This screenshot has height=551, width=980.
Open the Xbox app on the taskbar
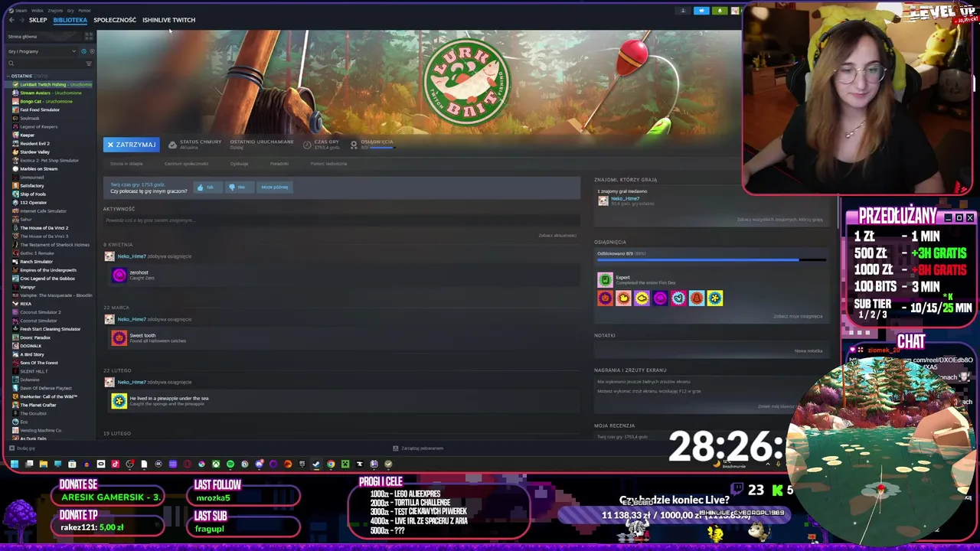(x=216, y=464)
